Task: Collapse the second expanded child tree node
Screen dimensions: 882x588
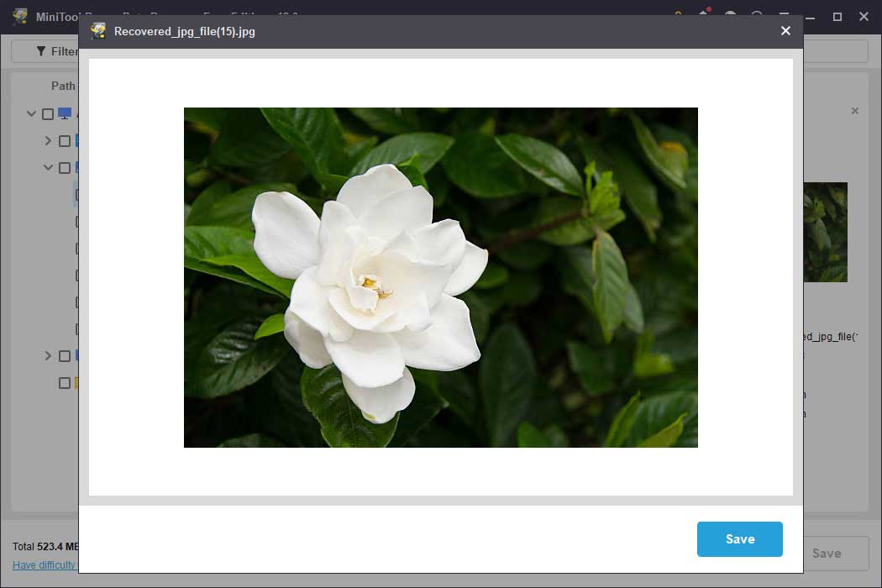Action: 48,167
